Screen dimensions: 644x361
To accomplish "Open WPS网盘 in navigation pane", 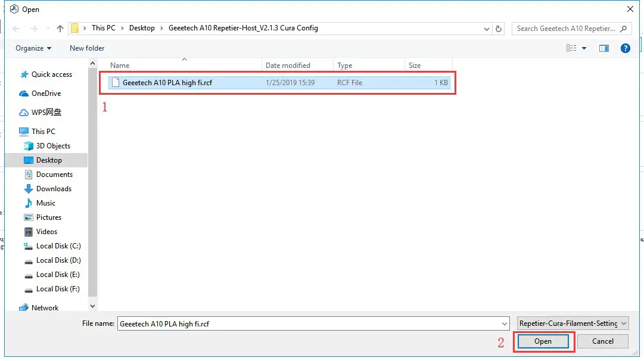I will click(41, 112).
